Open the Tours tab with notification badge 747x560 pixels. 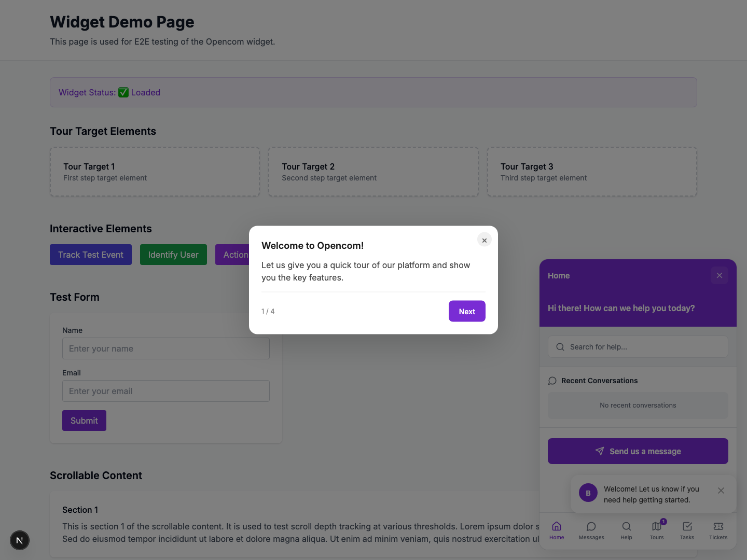[x=657, y=526]
